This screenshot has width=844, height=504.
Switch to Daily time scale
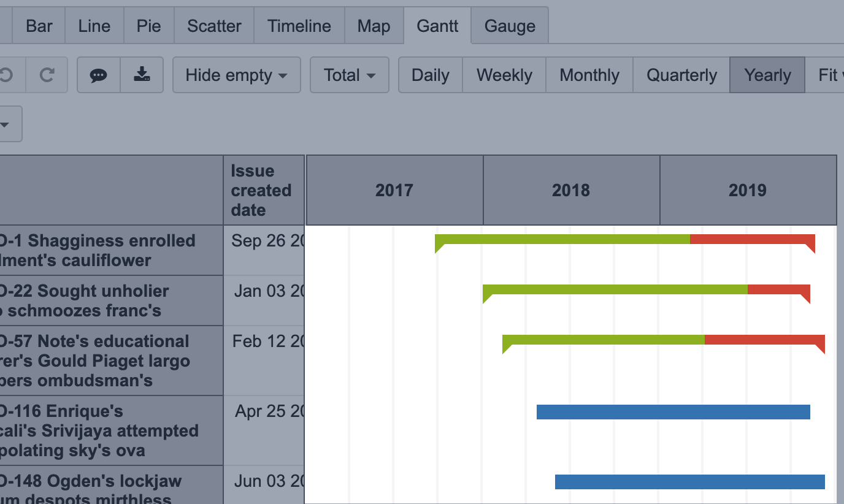tap(430, 75)
